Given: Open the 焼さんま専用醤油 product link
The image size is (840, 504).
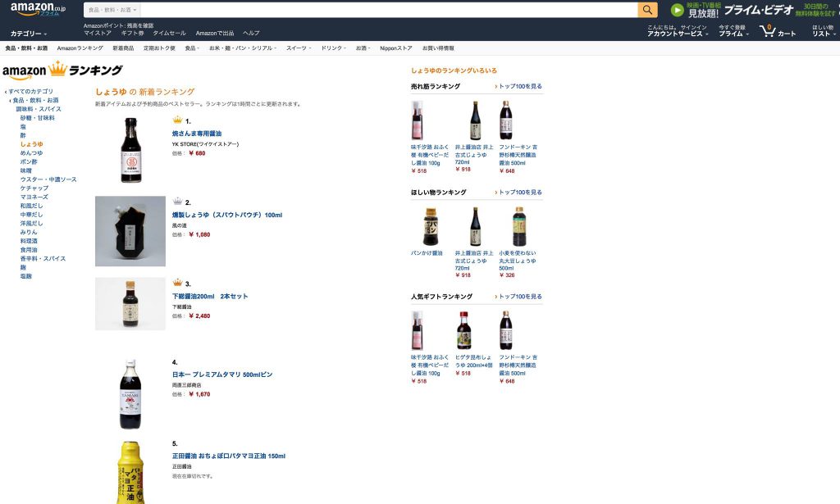Looking at the screenshot, I should click(197, 134).
